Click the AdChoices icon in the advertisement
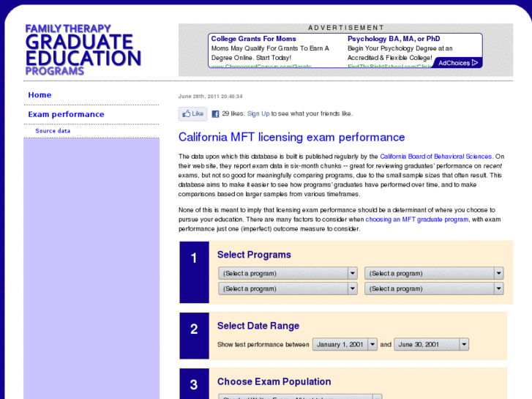 click(x=457, y=63)
